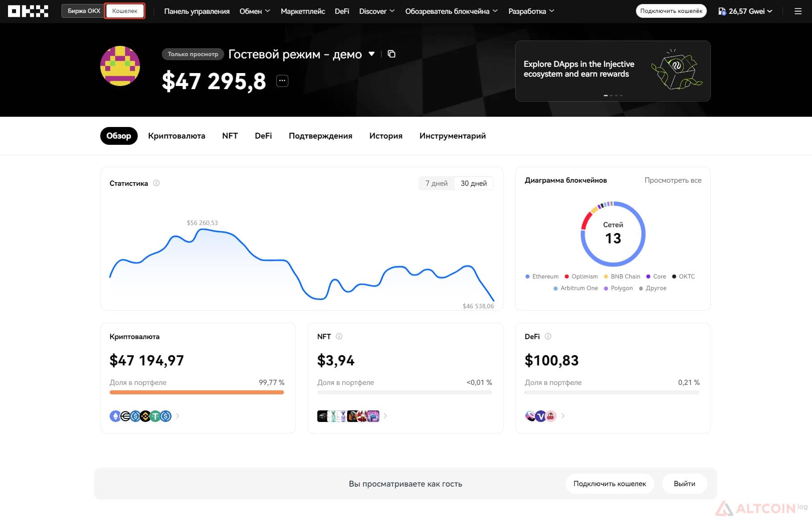
Task: Expand the Обмен dropdown menu
Action: [255, 11]
